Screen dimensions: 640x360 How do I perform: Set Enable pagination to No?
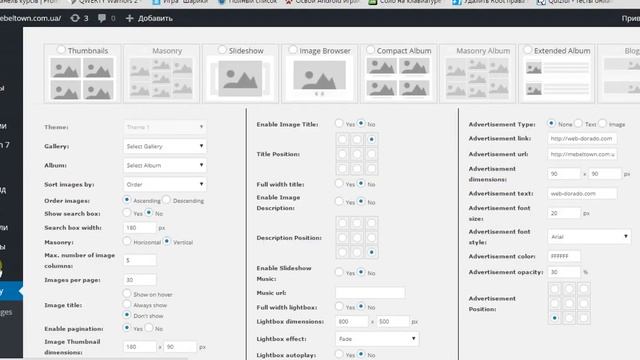tap(149, 327)
